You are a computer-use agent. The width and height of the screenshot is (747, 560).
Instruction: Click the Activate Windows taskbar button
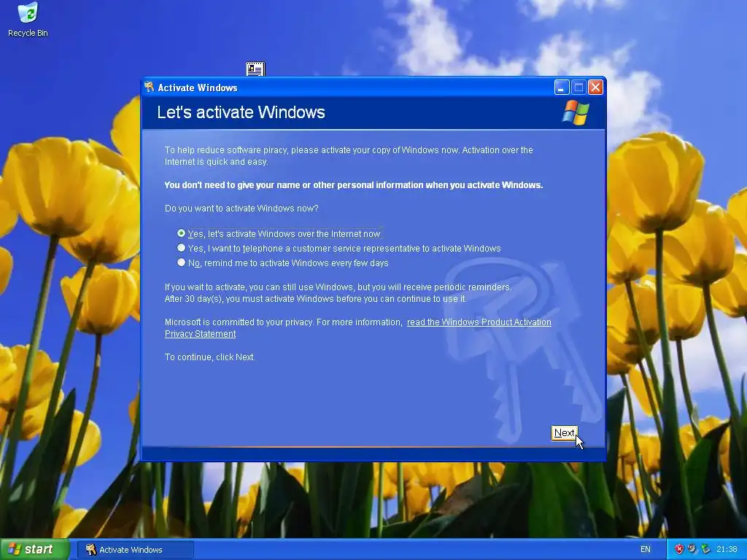(135, 550)
